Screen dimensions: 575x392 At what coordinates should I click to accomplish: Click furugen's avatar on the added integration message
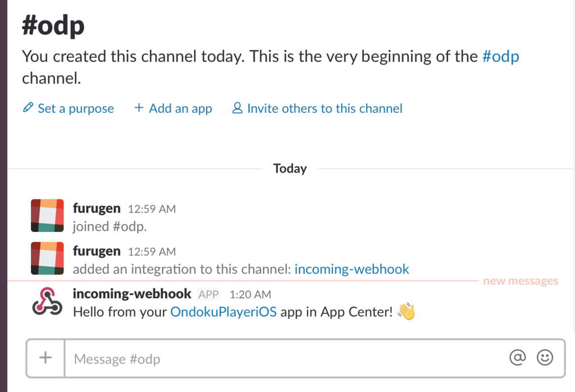point(47,258)
